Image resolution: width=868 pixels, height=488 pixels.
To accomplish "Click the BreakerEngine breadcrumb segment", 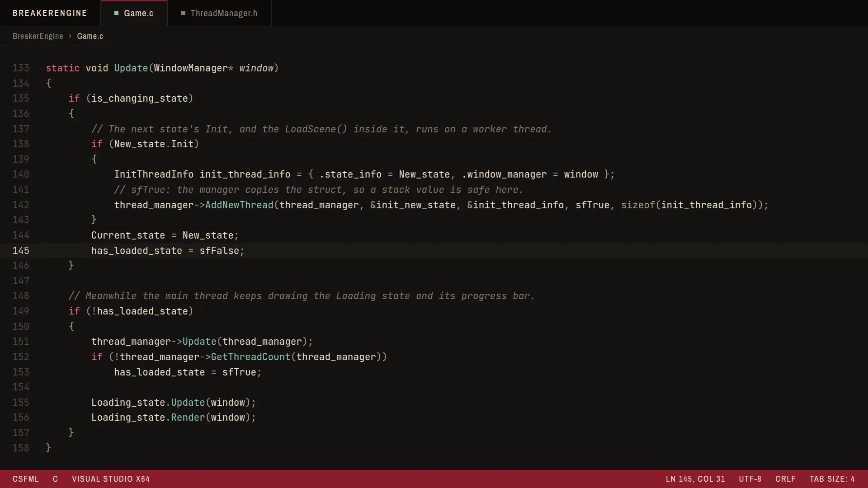I will pos(38,36).
